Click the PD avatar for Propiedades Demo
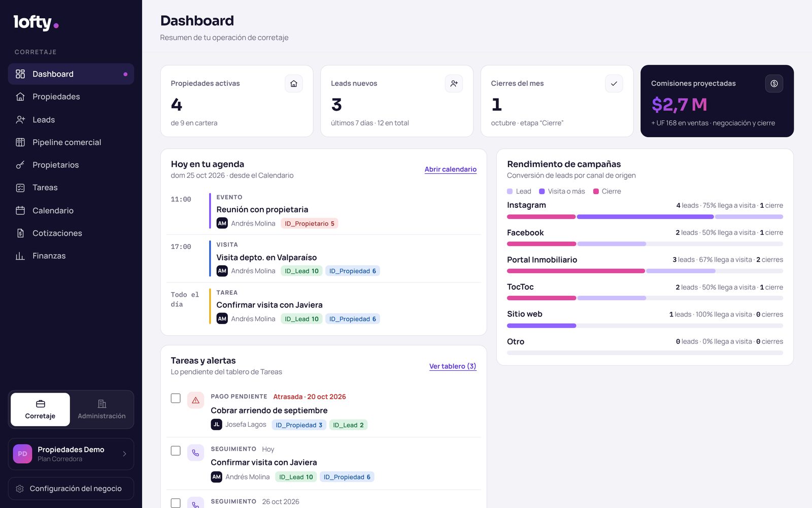Viewport: 812px width, 508px height. coord(22,454)
